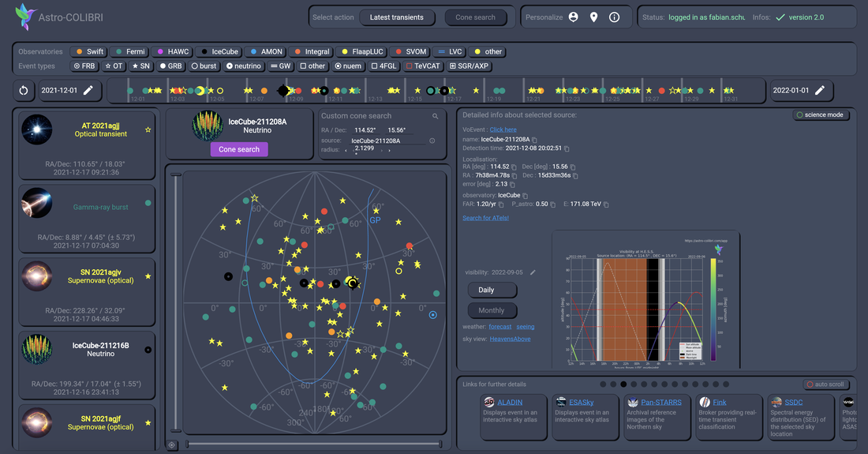
Task: Toggle the auto scroll option
Action: 825,385
